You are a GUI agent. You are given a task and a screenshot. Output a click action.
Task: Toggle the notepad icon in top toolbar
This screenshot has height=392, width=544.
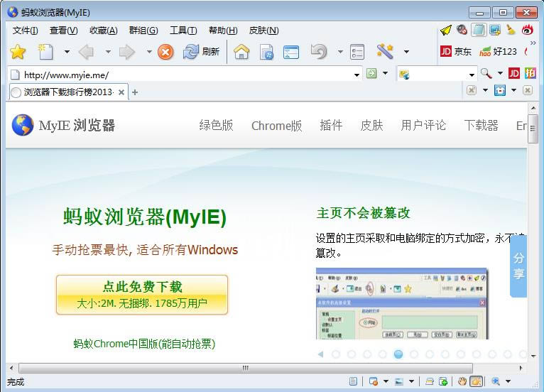pos(479,30)
